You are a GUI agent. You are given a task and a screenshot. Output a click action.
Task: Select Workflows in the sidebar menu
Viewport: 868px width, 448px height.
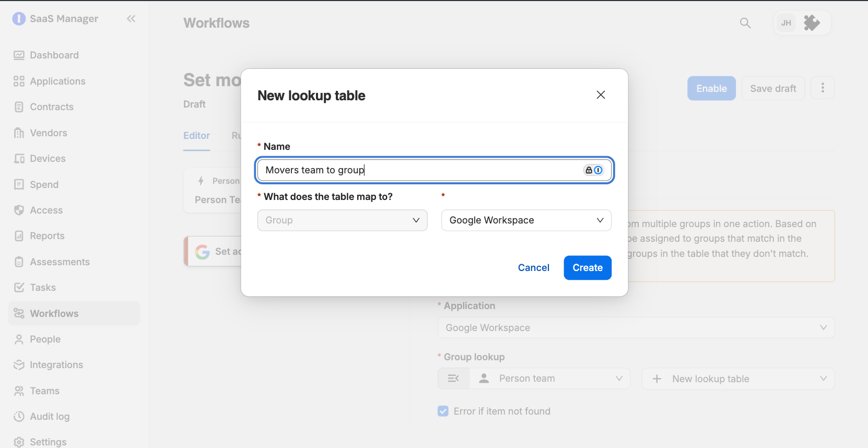75,313
